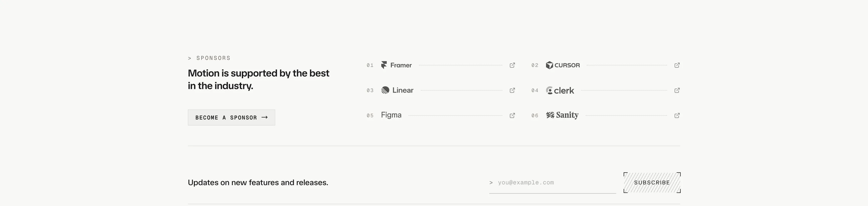This screenshot has height=206, width=868.
Task: Open the Sanity sponsor name link
Action: click(x=567, y=115)
